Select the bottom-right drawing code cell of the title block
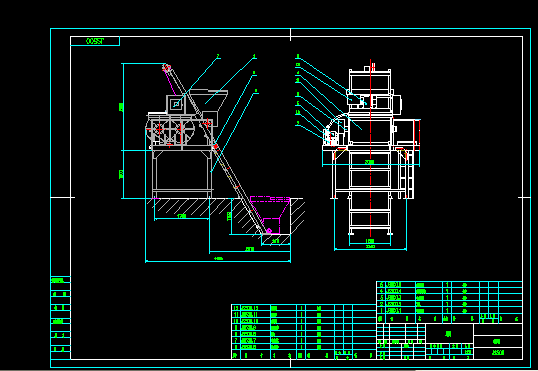The image size is (538, 371). coord(498,352)
